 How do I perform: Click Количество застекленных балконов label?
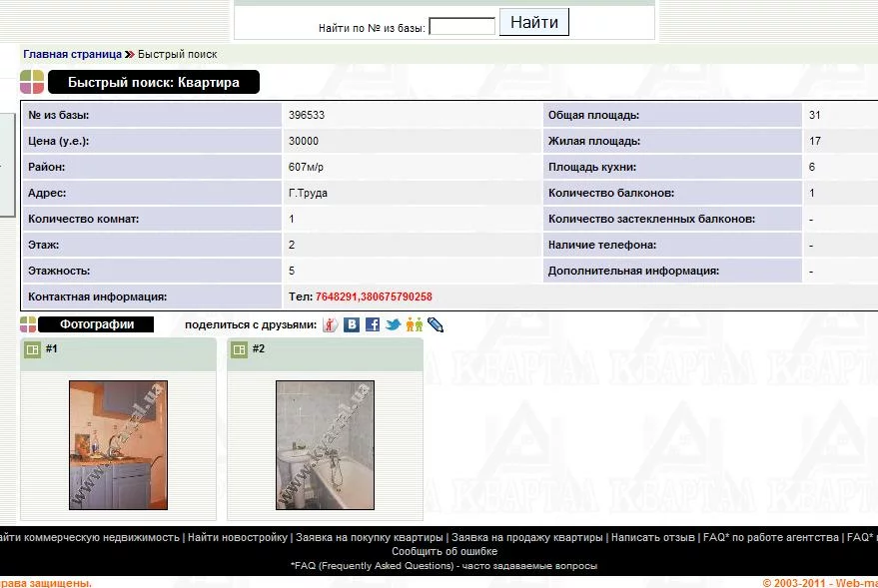[651, 219]
